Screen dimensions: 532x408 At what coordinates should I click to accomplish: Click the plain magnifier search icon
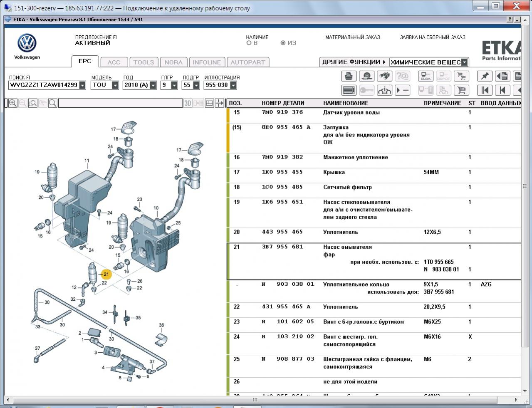53,103
